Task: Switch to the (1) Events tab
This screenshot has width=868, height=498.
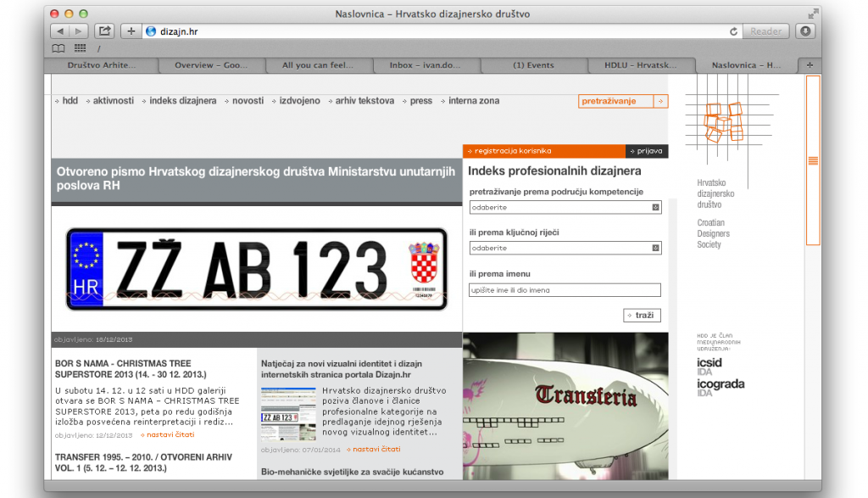Action: click(534, 65)
